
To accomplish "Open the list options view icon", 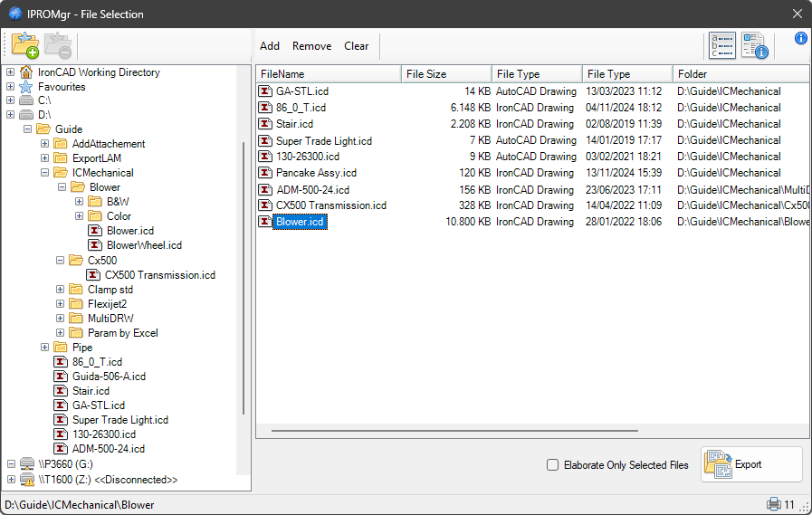I will 722,45.
